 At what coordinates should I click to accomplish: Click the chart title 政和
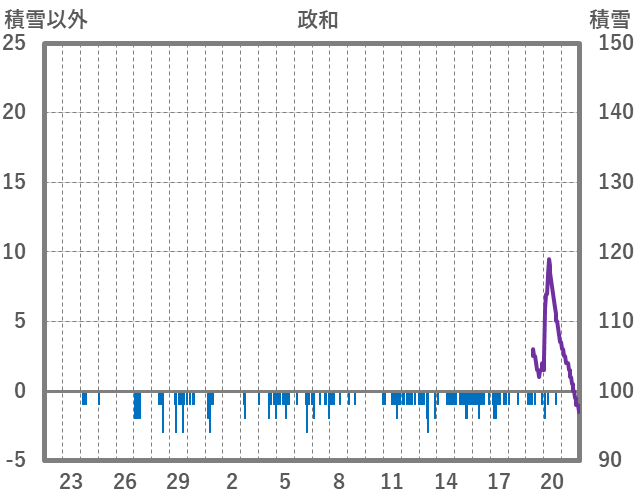(318, 20)
